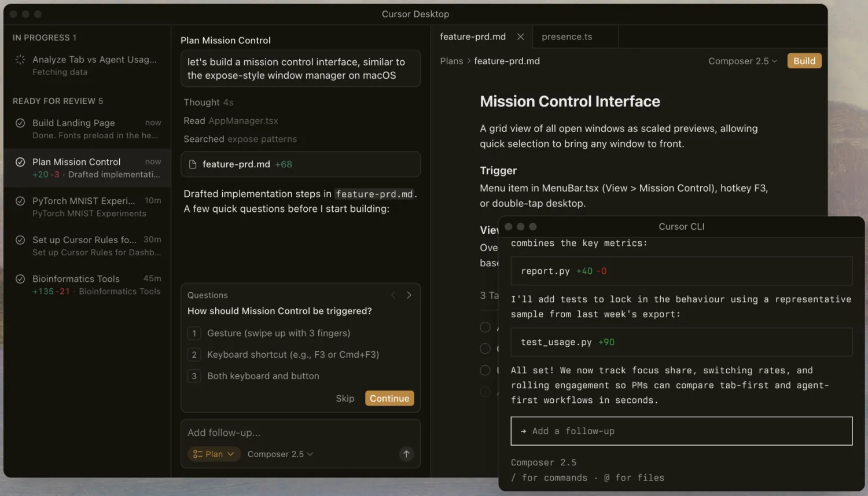The image size is (868, 496).
Task: Expand the Thought 4s step
Action: coord(208,102)
